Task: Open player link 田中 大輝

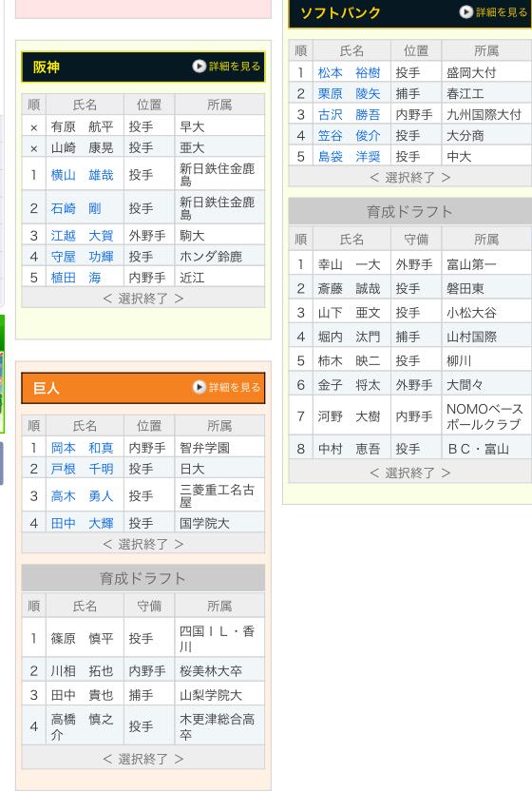Action: point(83,523)
